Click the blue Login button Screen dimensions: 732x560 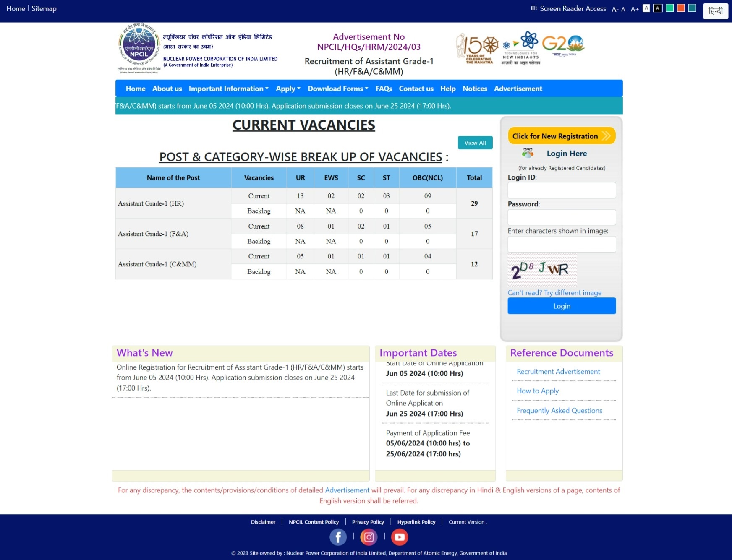coord(562,306)
